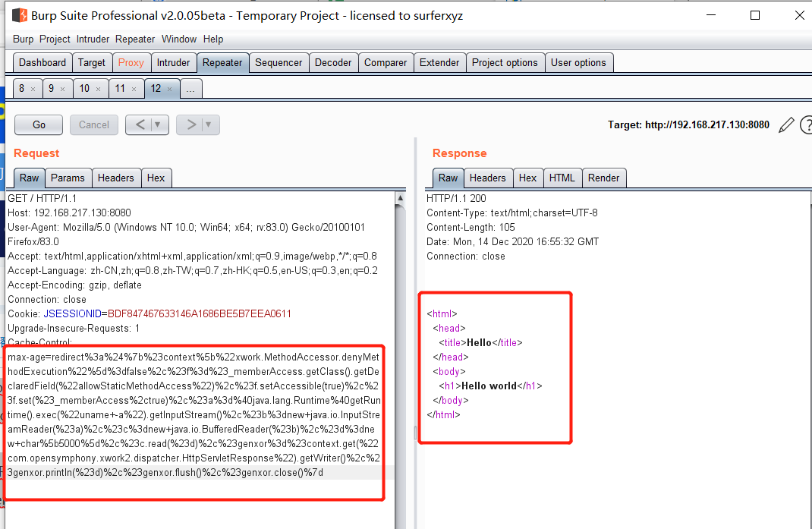Switch to the Target tab
The width and height of the screenshot is (812, 529).
92,63
